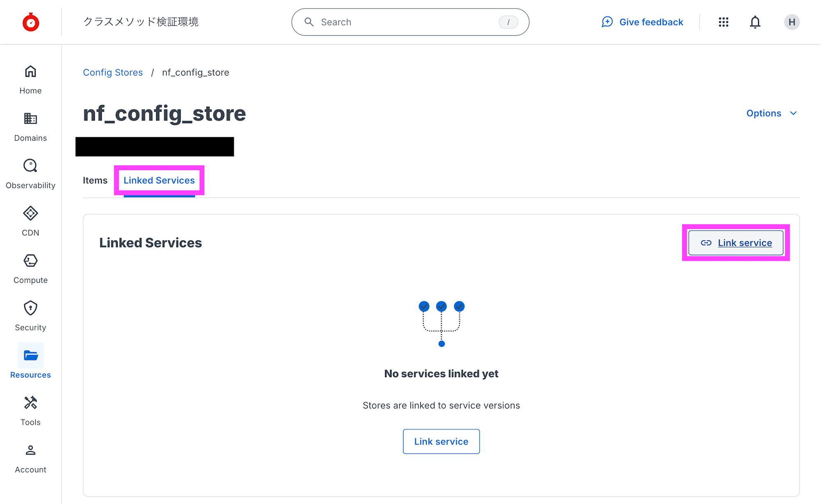Screen dimensions: 821x504
Task: Click the Fastly stopwatch logo
Action: tap(31, 22)
